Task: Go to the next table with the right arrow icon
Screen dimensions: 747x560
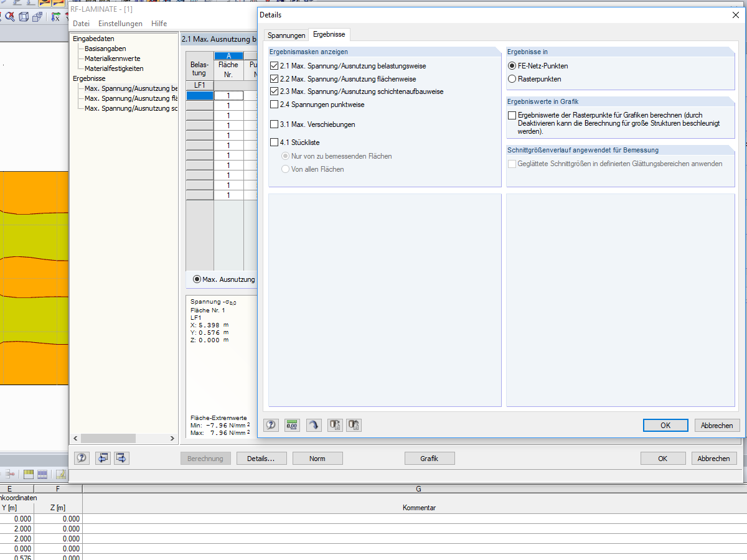Action: pyautogui.click(x=121, y=458)
